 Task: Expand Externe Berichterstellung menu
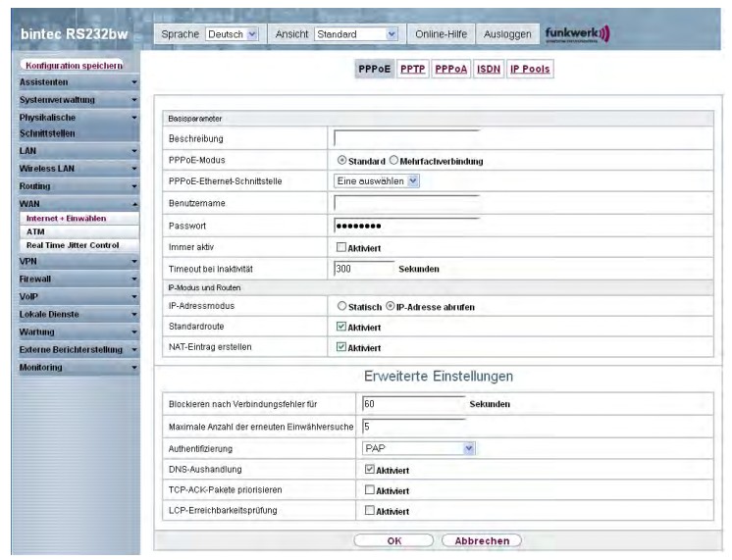(78, 350)
